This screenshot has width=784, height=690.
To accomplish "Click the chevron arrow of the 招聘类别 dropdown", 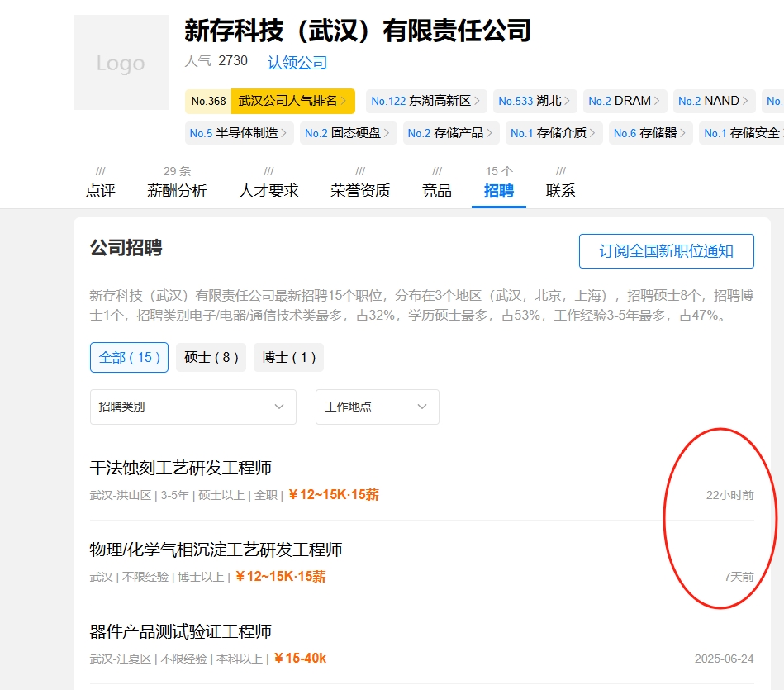I will pos(279,407).
